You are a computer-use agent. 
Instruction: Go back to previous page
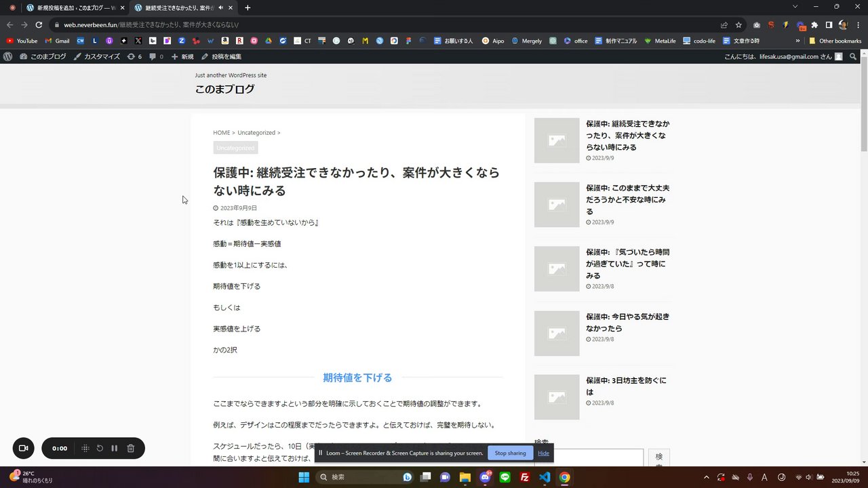(x=9, y=24)
